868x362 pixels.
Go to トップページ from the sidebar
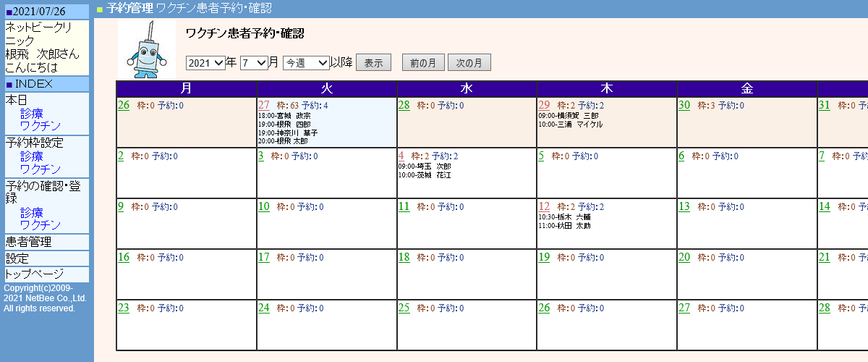pos(35,274)
